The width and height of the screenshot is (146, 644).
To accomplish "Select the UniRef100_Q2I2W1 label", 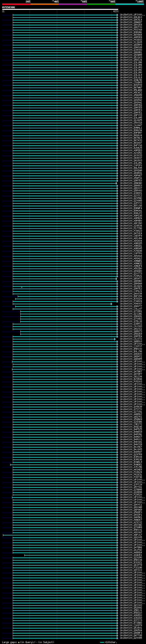I will (x=131, y=314).
